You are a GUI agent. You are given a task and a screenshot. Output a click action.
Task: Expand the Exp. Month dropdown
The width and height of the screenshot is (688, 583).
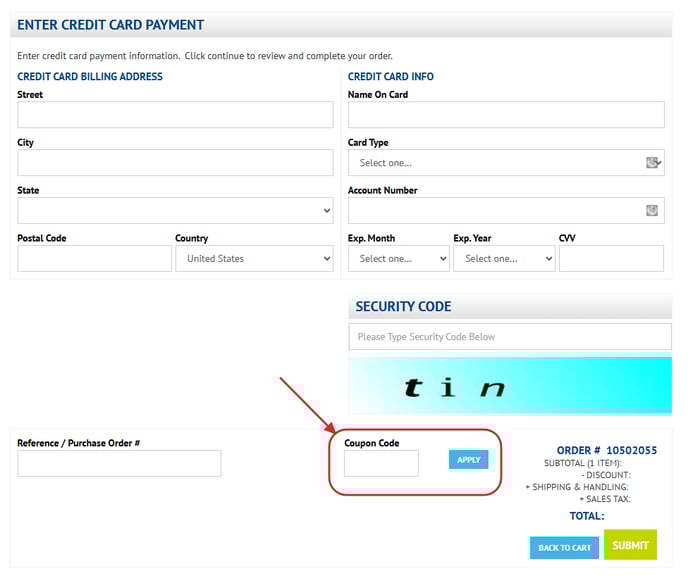pyautogui.click(x=398, y=259)
